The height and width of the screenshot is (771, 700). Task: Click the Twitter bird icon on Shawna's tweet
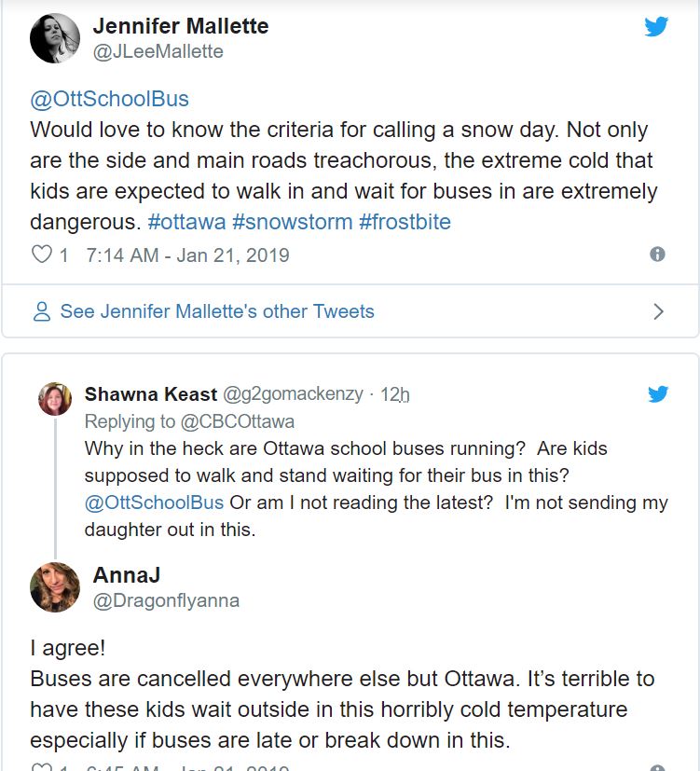click(x=658, y=394)
